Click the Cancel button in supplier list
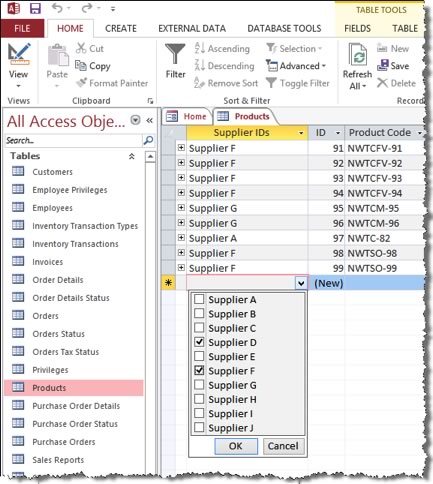The image size is (433, 484). [x=283, y=446]
